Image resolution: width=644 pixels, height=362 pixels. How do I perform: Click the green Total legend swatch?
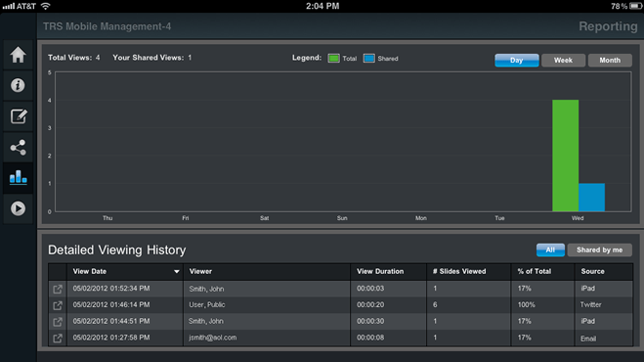(333, 59)
